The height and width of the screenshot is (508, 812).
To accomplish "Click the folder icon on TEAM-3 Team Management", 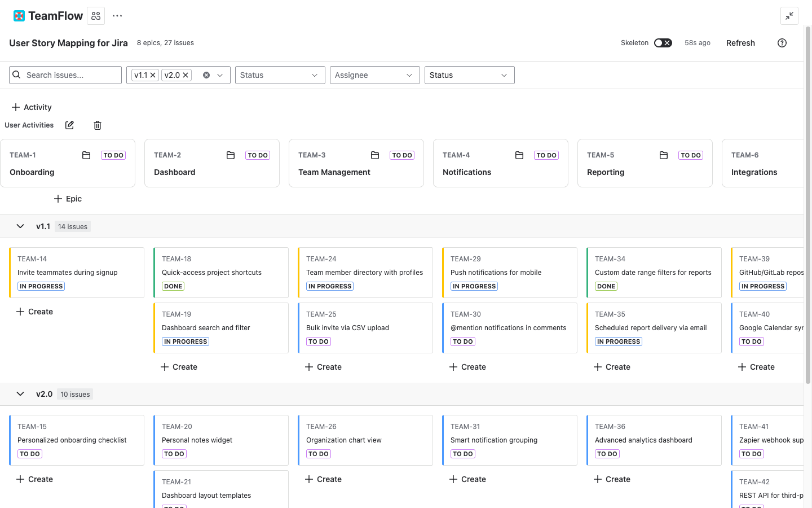I will coord(374,155).
